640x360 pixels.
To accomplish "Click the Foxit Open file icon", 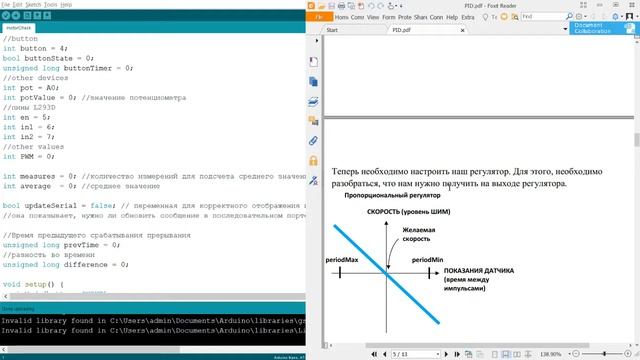I will 321,6.
